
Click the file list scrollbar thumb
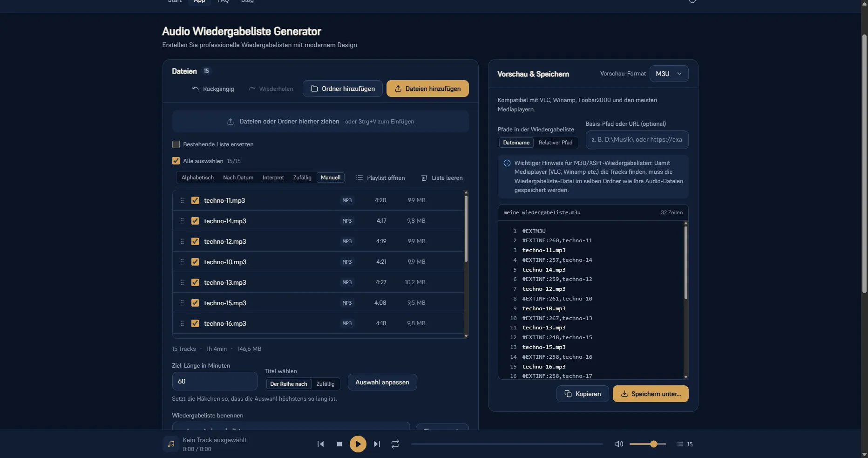[x=466, y=228]
